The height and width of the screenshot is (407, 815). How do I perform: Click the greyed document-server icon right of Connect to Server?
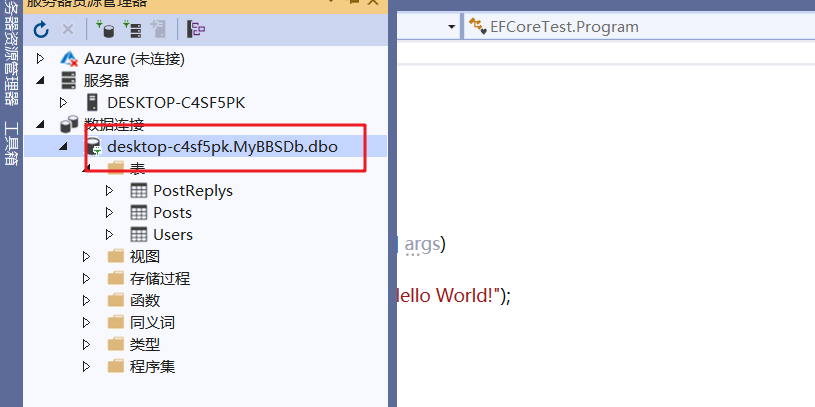tap(159, 29)
